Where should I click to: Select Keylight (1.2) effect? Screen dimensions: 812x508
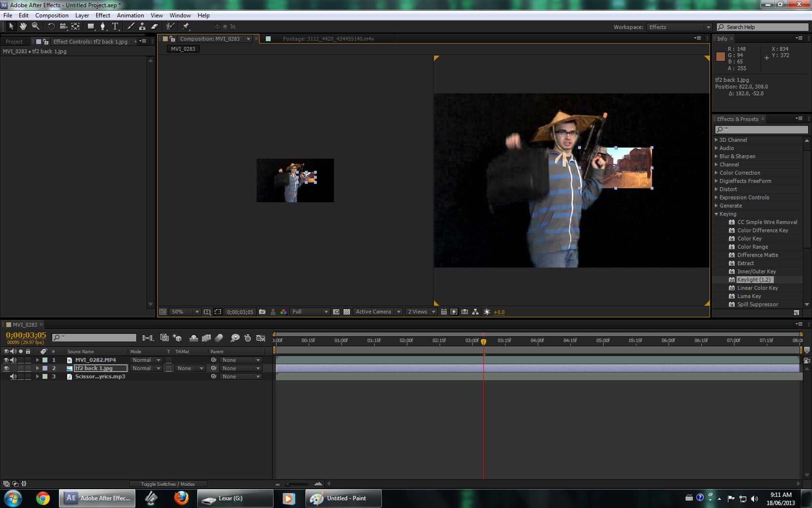(754, 280)
